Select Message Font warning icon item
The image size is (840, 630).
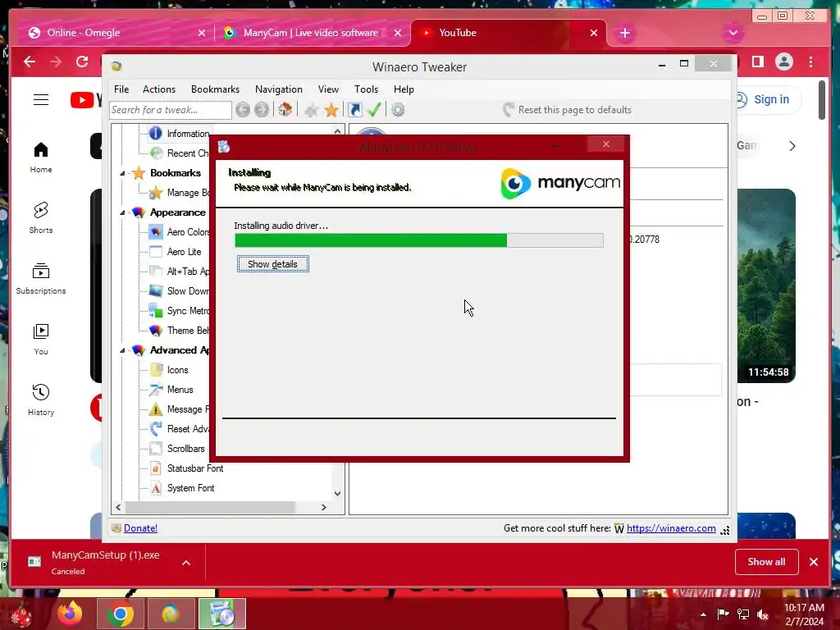point(156,409)
